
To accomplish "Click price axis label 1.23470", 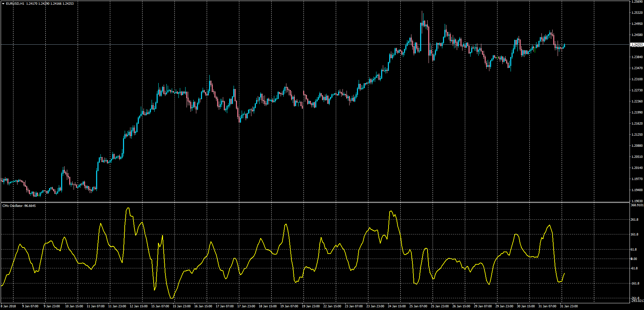I will tap(637, 68).
